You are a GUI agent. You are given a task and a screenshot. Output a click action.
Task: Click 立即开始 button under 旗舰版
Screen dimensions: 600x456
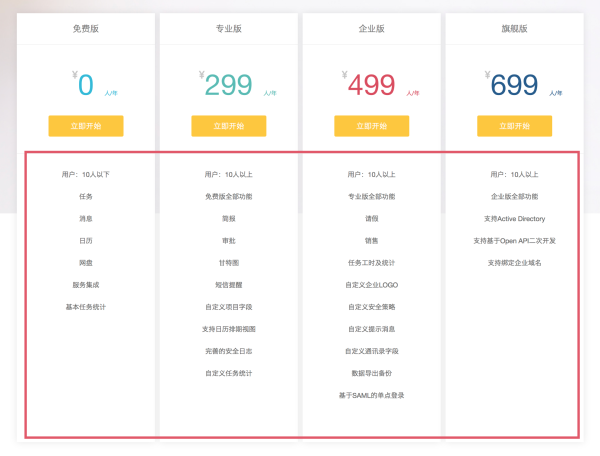(514, 126)
